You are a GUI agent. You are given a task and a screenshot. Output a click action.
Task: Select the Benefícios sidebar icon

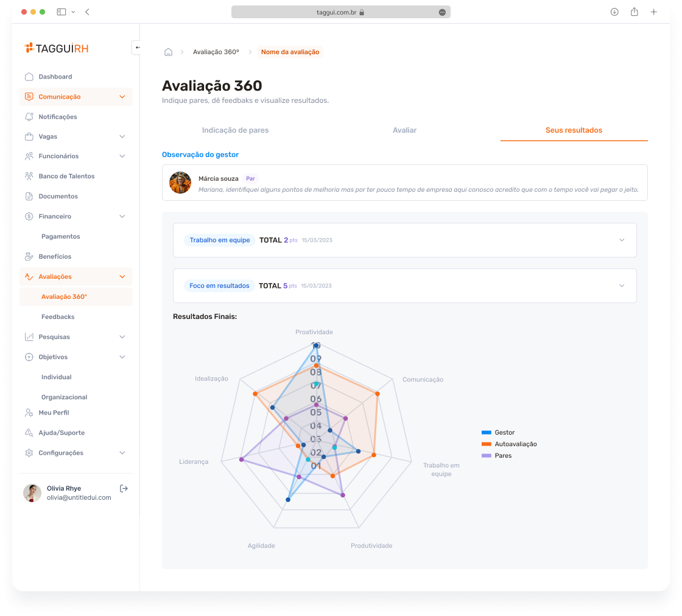29,256
